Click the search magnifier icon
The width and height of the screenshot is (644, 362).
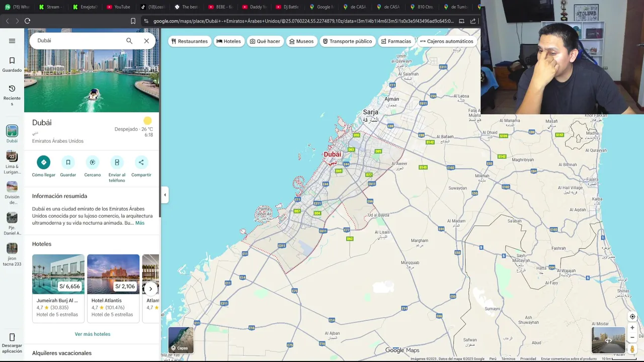pos(129,41)
